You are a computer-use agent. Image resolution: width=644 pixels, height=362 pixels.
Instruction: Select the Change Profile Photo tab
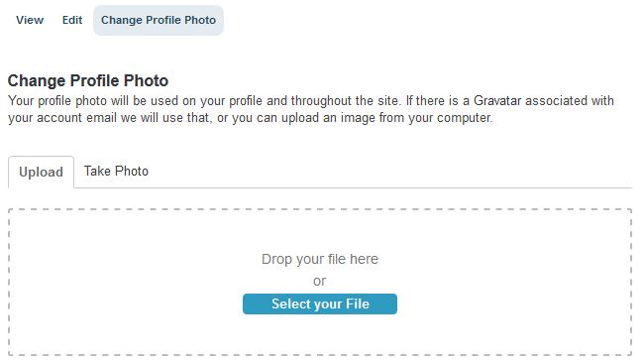click(x=159, y=20)
